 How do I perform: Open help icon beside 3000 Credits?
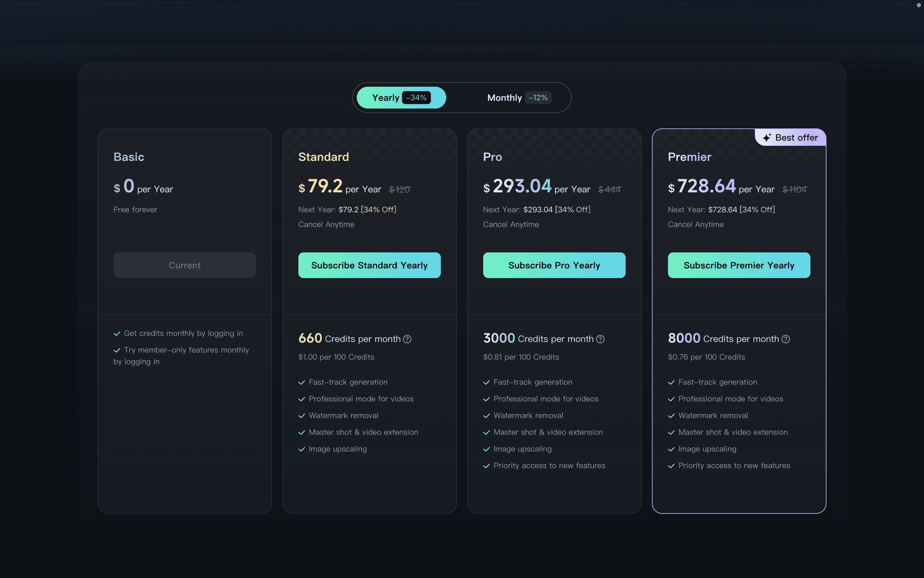pos(600,339)
